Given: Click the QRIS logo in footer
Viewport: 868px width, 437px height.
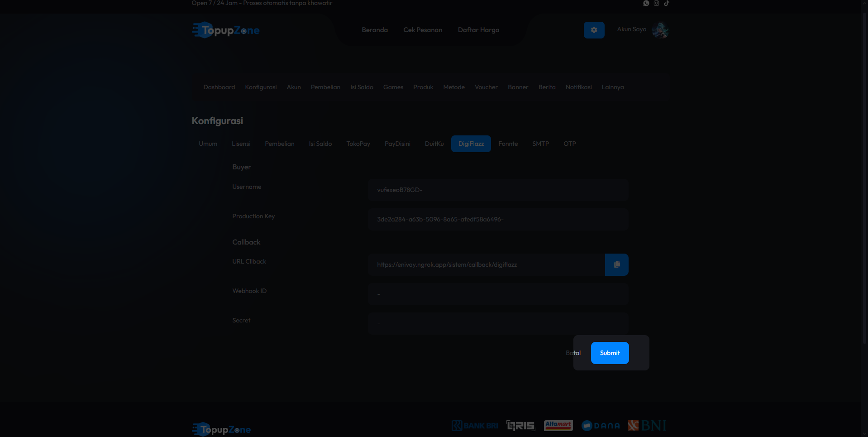Looking at the screenshot, I should [520, 426].
